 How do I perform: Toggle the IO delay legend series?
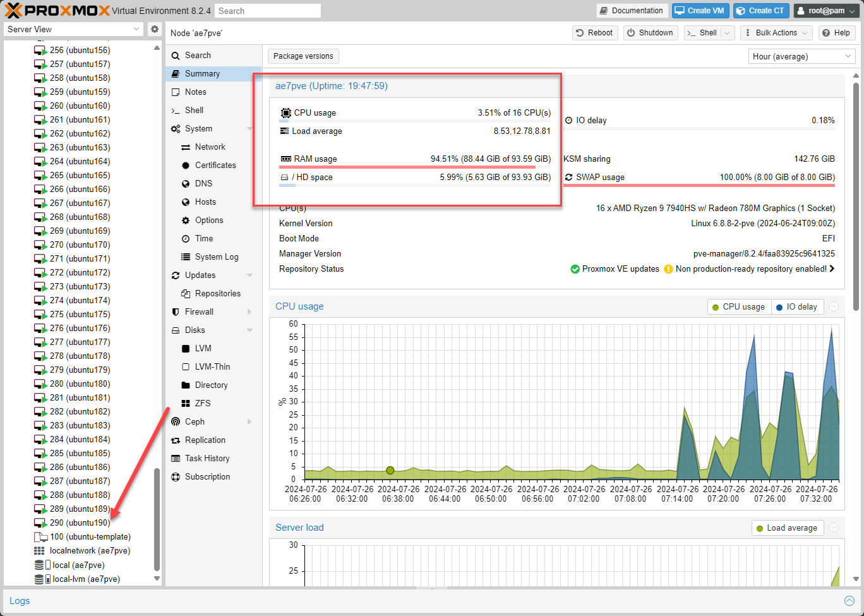[x=796, y=307]
